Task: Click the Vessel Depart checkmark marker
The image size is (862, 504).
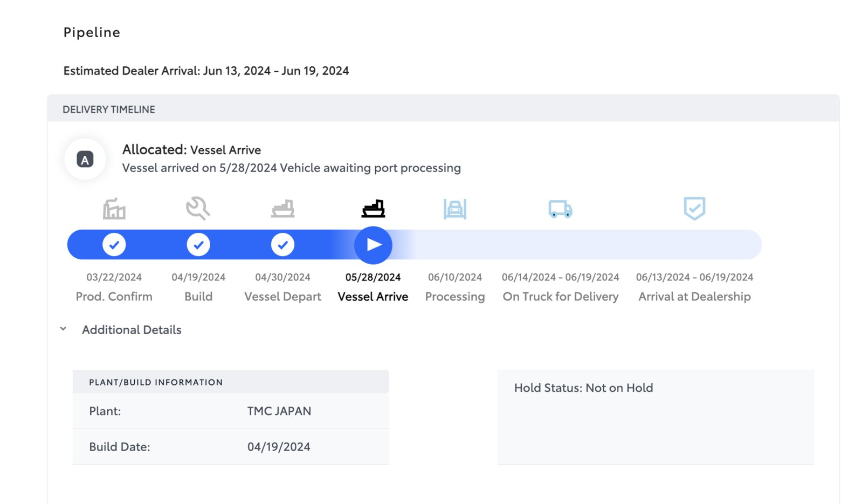Action: [x=282, y=245]
